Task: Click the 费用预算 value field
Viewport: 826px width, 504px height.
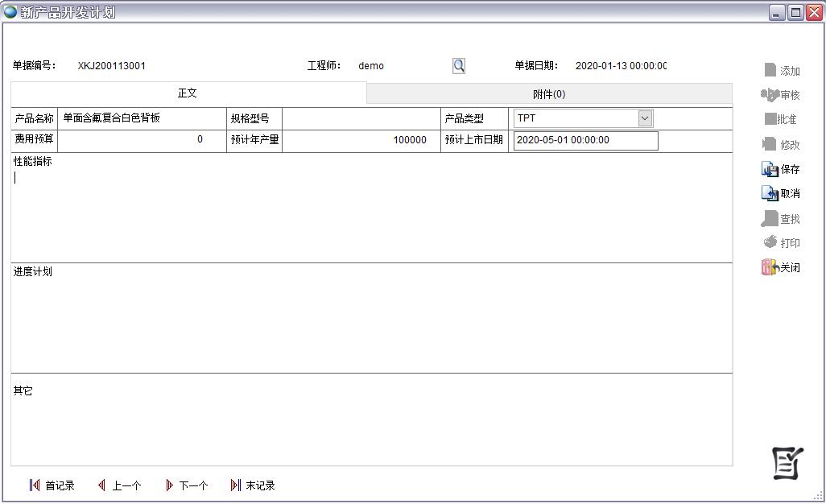Action: coord(132,140)
